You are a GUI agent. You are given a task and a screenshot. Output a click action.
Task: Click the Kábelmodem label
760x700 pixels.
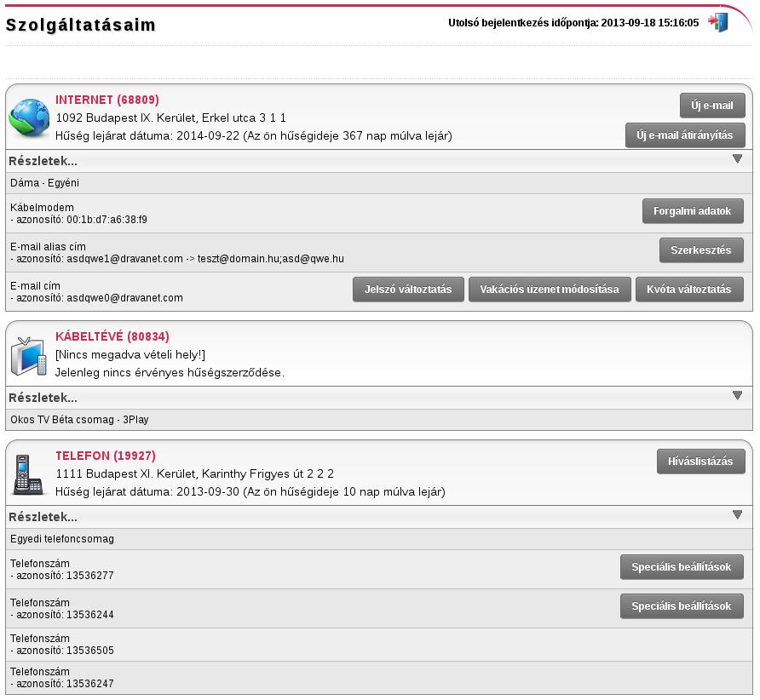click(x=42, y=207)
